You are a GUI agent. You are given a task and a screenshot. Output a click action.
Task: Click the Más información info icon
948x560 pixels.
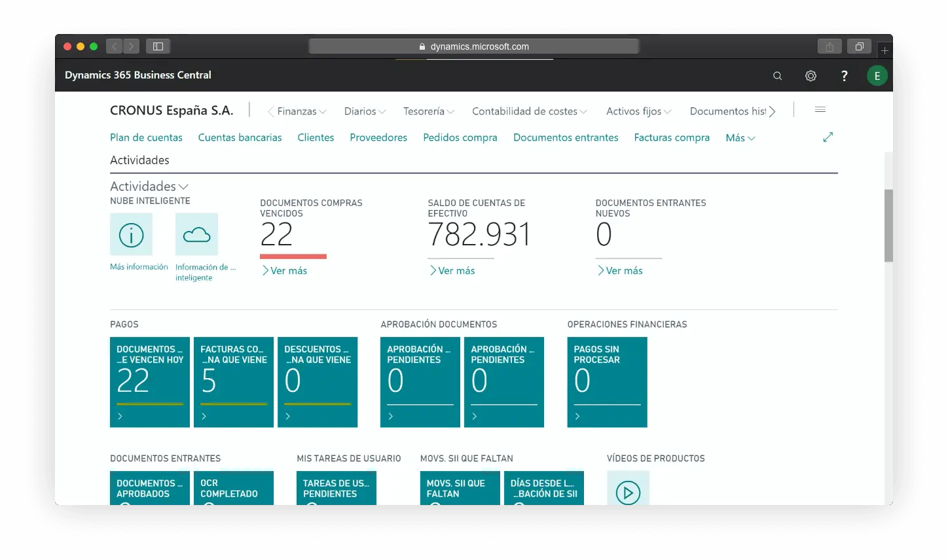click(x=131, y=234)
